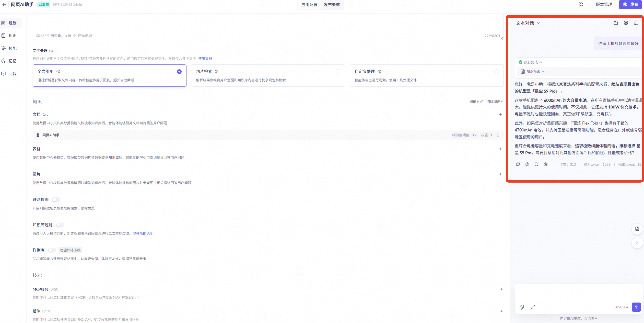Viewport: 644px width, 323px height.
Task: Send the message with the arrow button
Action: [636, 307]
